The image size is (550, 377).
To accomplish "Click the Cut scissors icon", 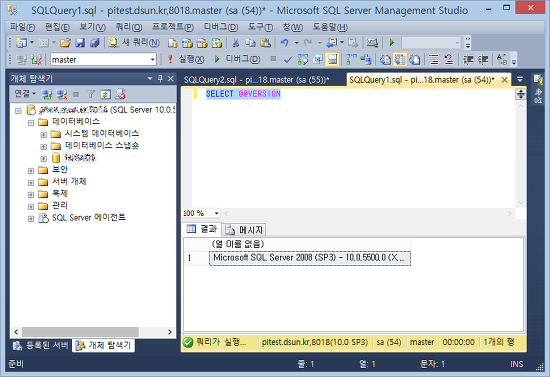I will (236, 43).
